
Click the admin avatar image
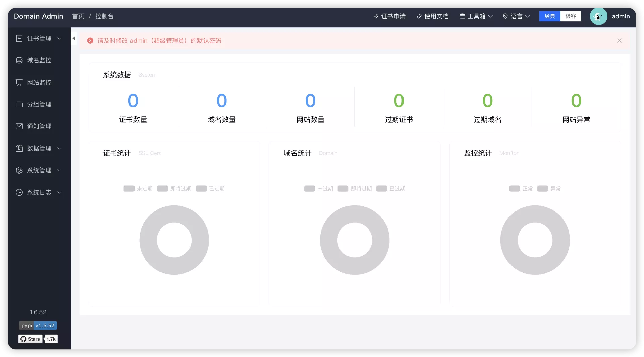(598, 16)
